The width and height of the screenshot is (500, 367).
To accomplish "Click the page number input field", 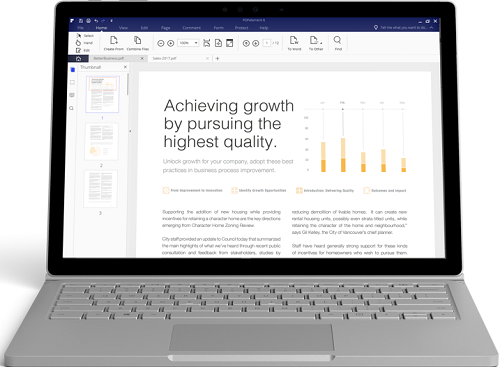I will (x=267, y=43).
